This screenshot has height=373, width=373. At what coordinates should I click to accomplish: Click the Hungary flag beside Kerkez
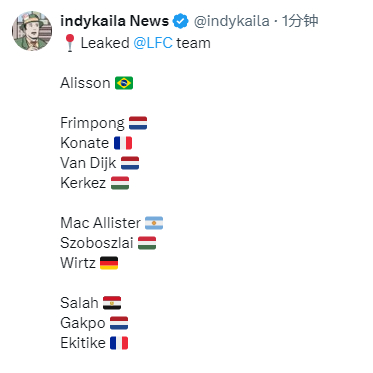(x=120, y=183)
